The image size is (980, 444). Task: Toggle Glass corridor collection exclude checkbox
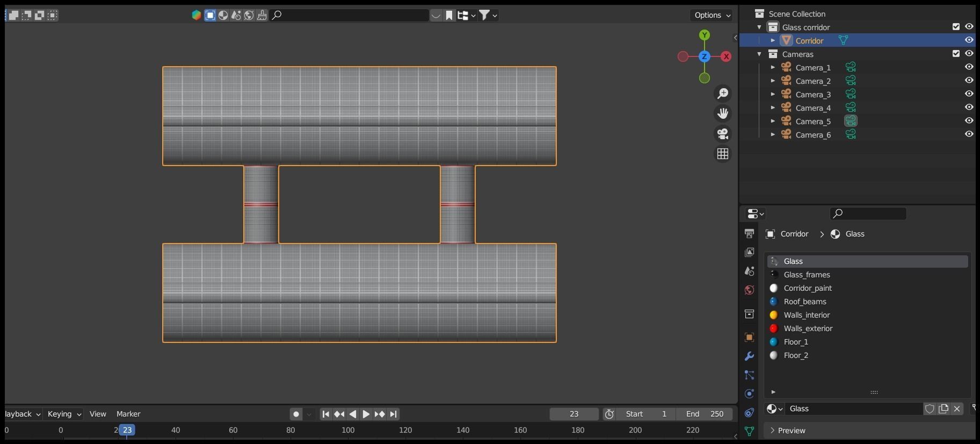(956, 27)
